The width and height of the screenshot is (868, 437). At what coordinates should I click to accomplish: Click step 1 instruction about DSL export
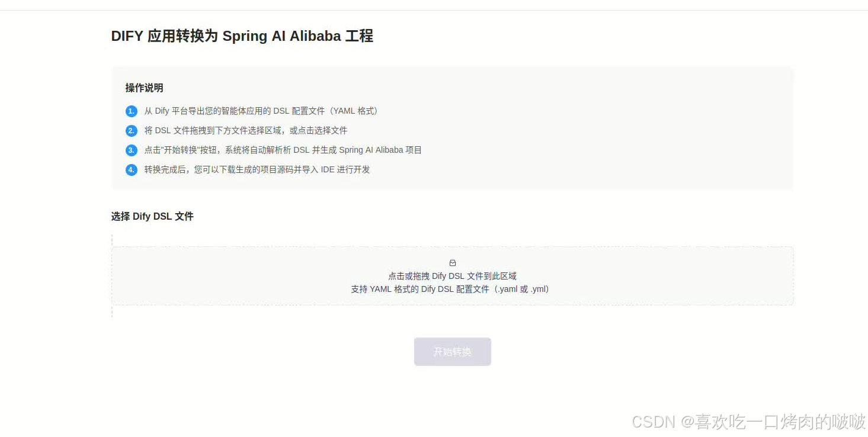[x=261, y=111]
